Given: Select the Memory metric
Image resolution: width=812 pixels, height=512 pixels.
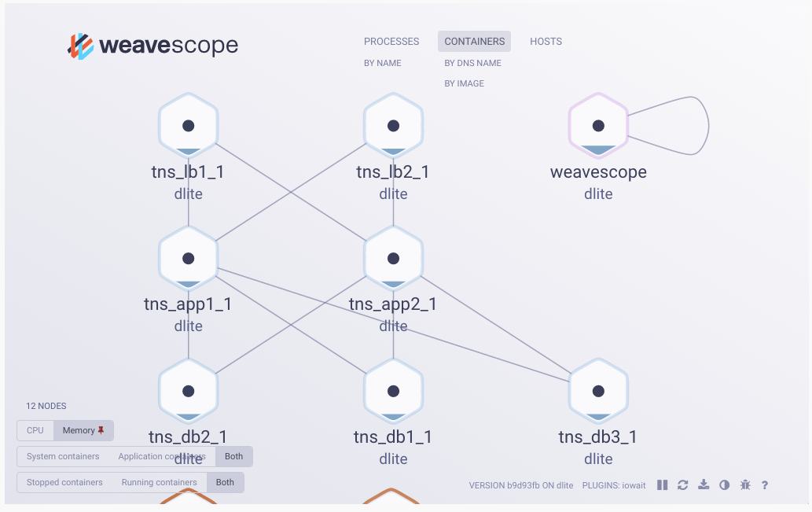Looking at the screenshot, I should (x=83, y=431).
